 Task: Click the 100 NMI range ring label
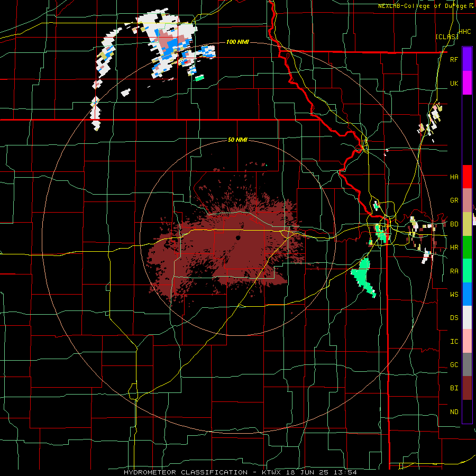click(237, 42)
